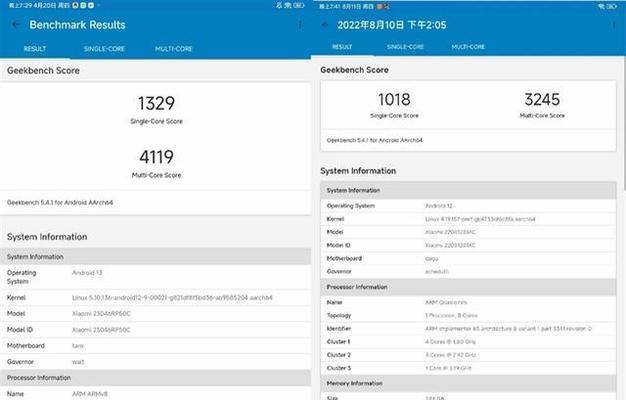Select Identifier row ARM implementer

468,329
